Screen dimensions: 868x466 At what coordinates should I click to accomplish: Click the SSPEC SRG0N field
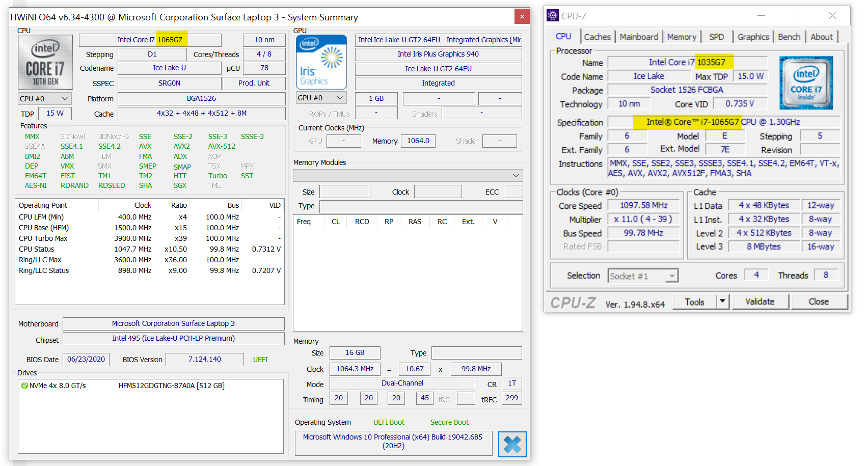(x=169, y=84)
